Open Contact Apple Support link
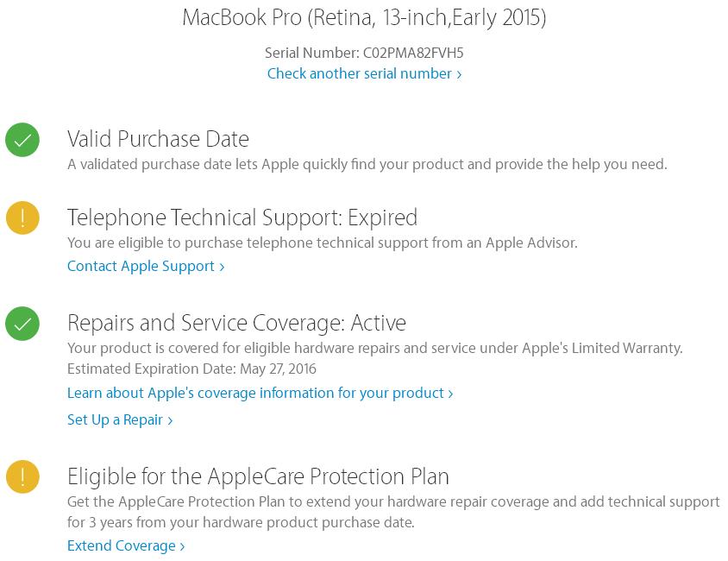The image size is (728, 561). pyautogui.click(x=141, y=267)
